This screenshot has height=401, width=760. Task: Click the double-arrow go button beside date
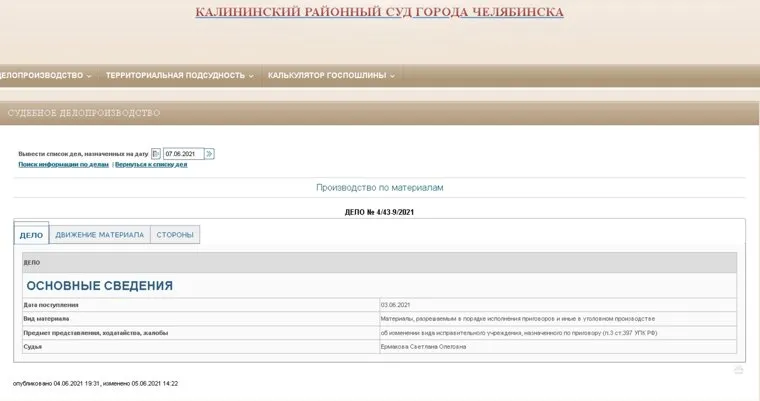(x=210, y=154)
